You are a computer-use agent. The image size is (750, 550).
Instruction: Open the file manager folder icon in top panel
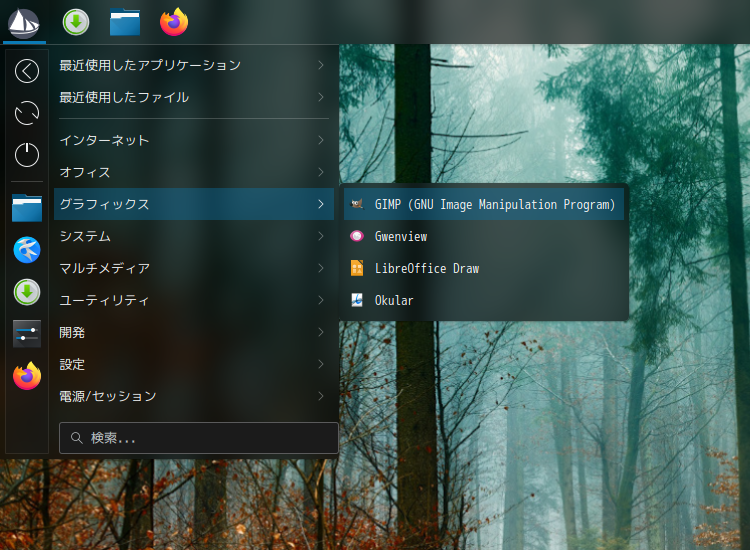(125, 22)
